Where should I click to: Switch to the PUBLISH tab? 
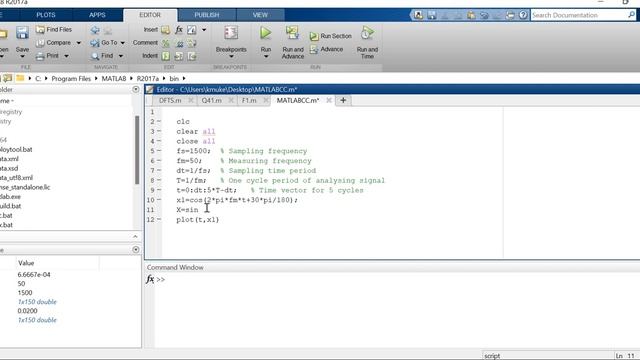click(207, 15)
